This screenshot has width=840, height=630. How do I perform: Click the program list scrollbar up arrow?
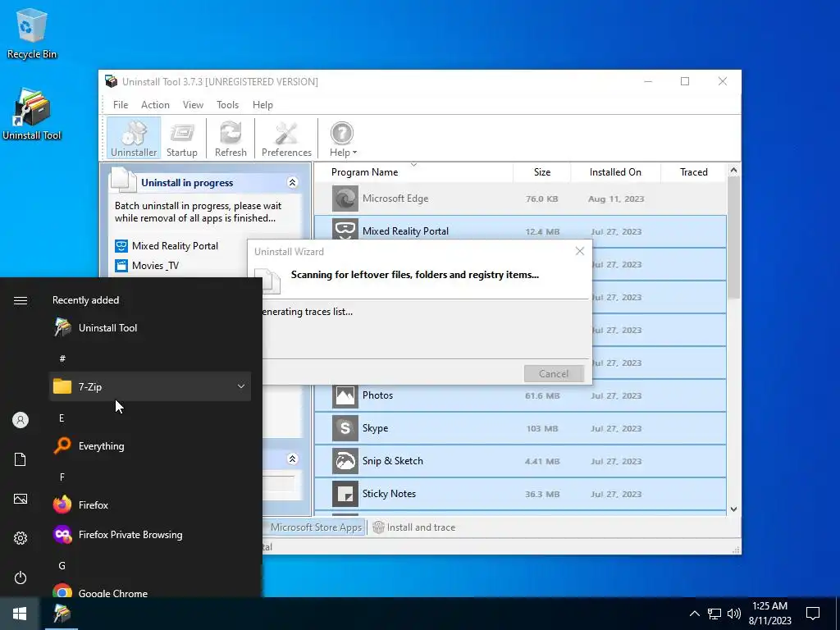(x=734, y=170)
